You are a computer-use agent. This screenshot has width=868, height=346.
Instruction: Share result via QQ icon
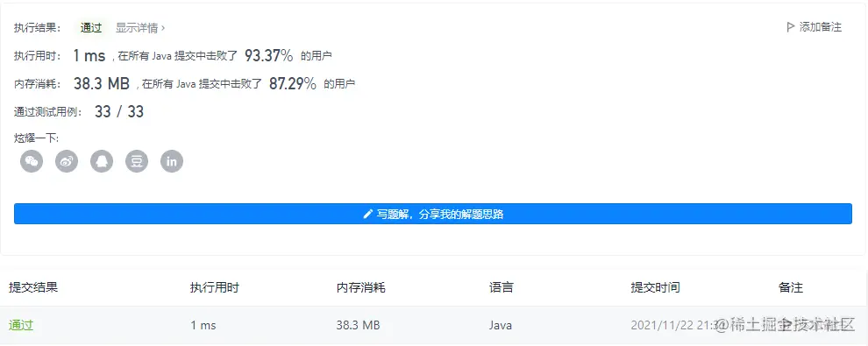pos(102,161)
